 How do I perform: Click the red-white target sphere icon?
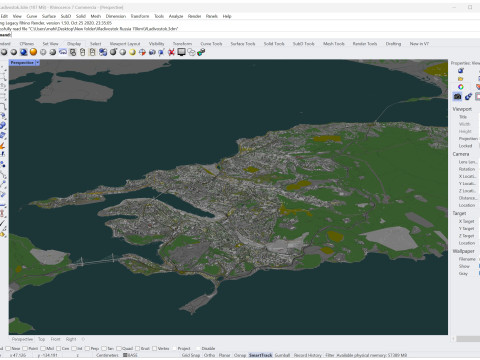point(142,52)
